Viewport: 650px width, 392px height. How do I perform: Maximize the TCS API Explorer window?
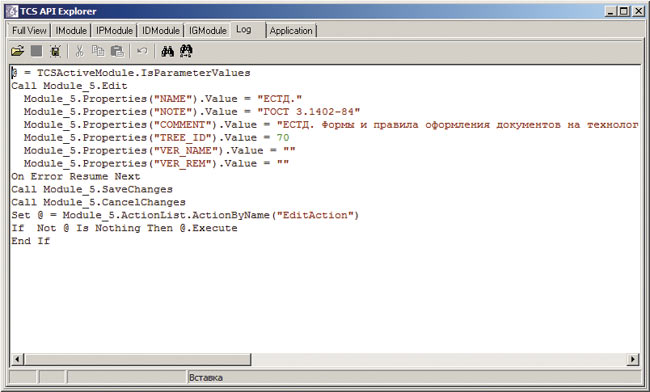click(x=623, y=11)
